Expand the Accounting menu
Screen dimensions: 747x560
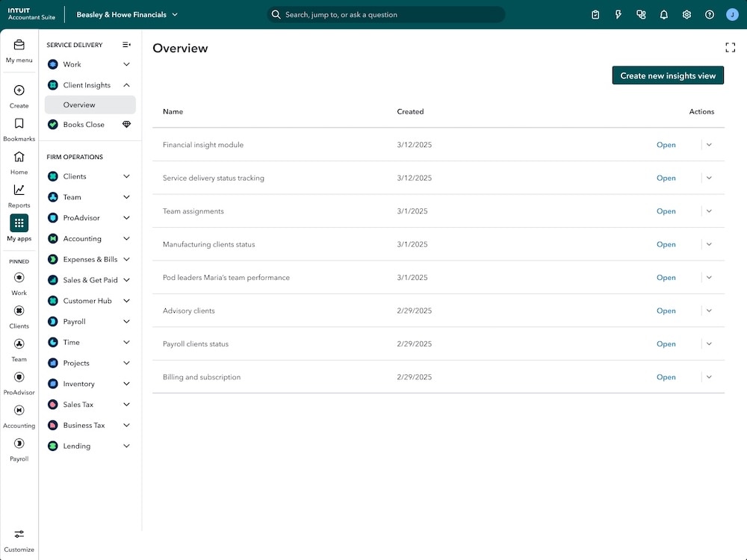(126, 238)
